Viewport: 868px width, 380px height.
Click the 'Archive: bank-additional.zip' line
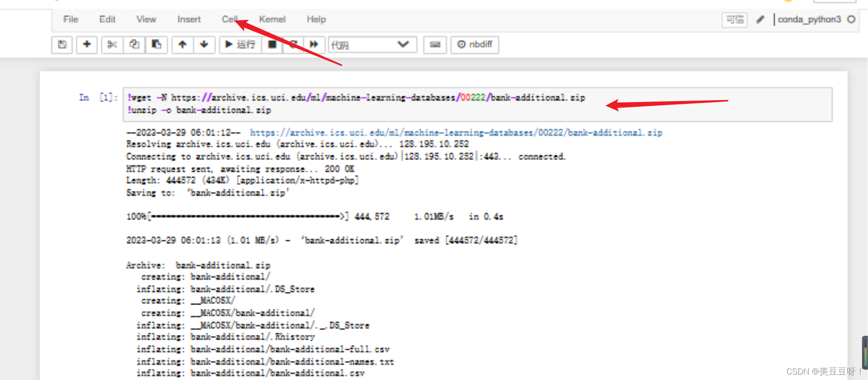coord(198,265)
